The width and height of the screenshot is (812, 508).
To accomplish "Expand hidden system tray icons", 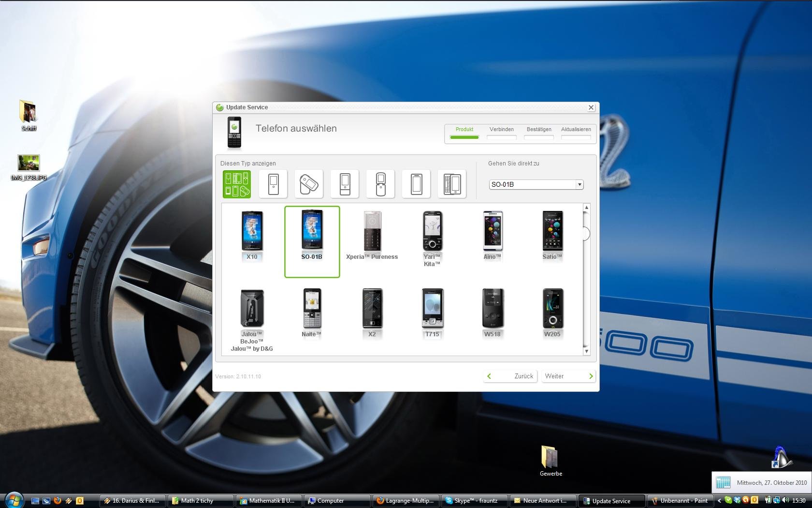I will pos(719,501).
